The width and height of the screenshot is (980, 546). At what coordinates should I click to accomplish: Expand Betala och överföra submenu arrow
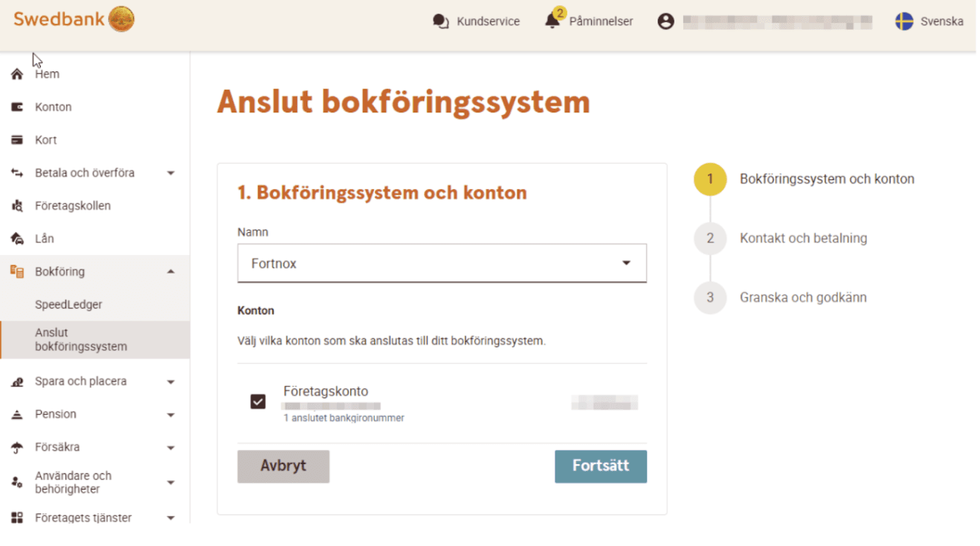170,173
